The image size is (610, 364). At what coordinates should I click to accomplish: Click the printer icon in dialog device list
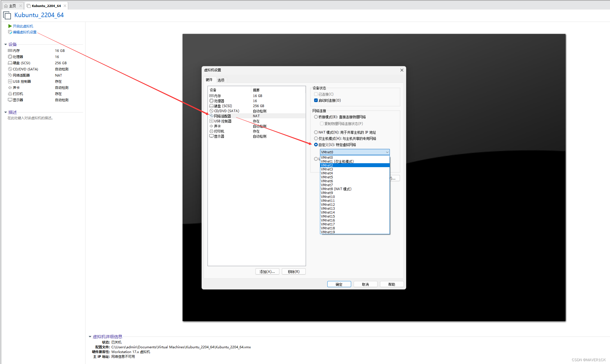tap(211, 131)
